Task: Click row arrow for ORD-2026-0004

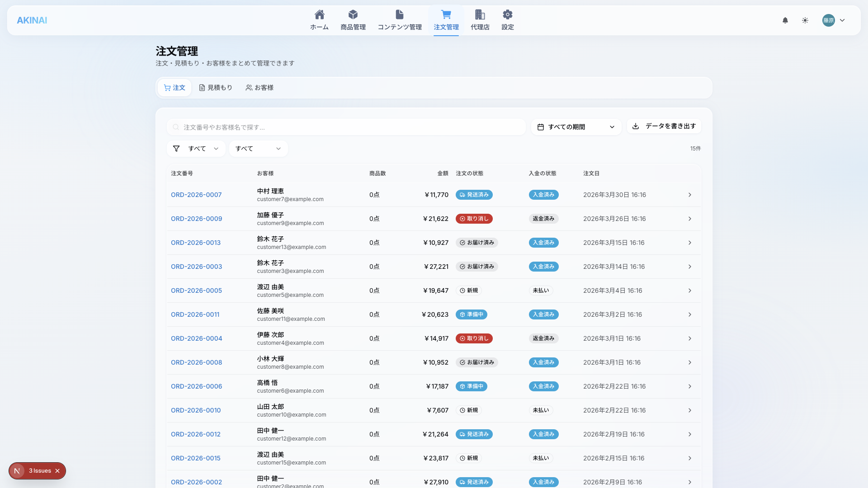Action: coord(690,338)
